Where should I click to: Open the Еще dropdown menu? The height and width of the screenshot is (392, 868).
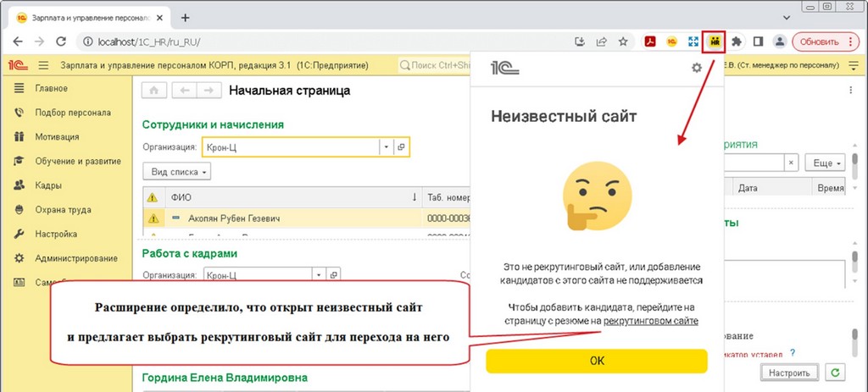[825, 163]
